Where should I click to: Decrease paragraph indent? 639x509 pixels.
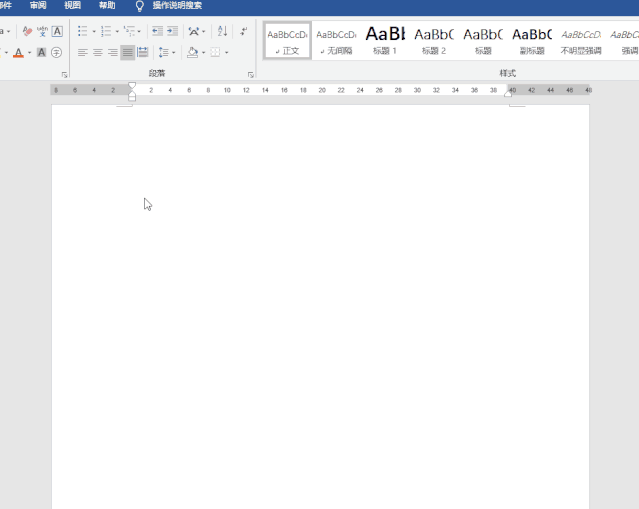coord(157,31)
